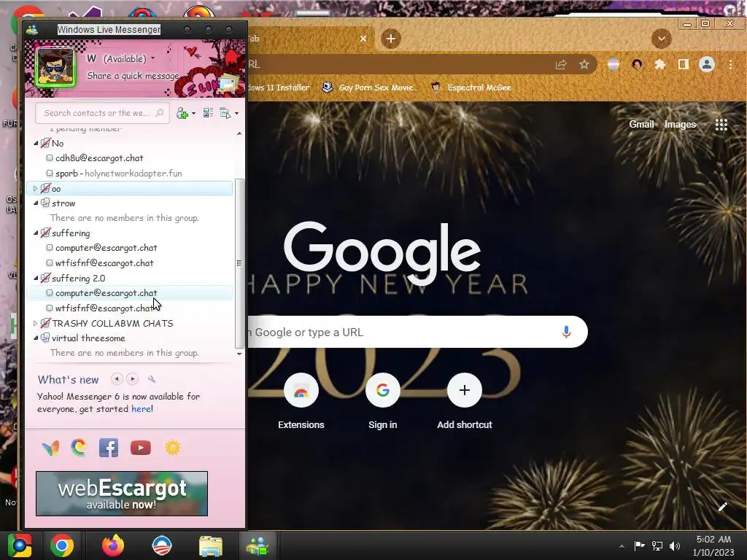Close the current Chrome tab
Screen dimensions: 747x560
tap(363, 39)
